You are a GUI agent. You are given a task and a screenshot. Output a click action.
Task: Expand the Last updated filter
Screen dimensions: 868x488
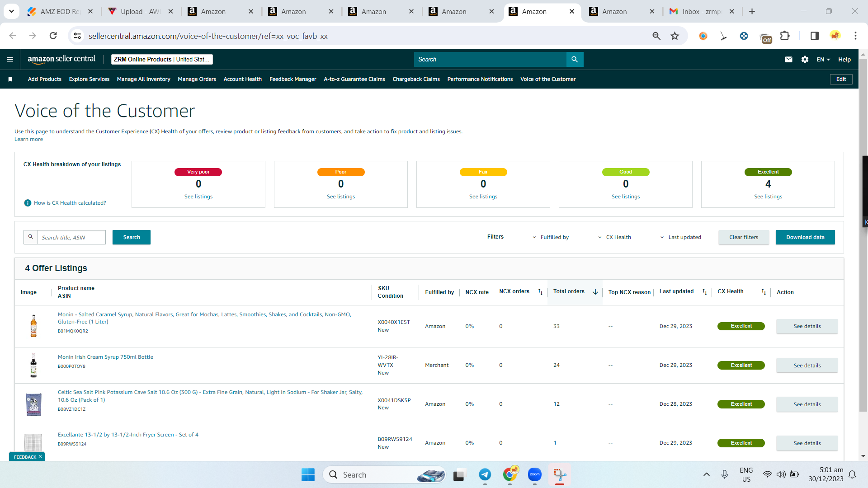click(680, 237)
